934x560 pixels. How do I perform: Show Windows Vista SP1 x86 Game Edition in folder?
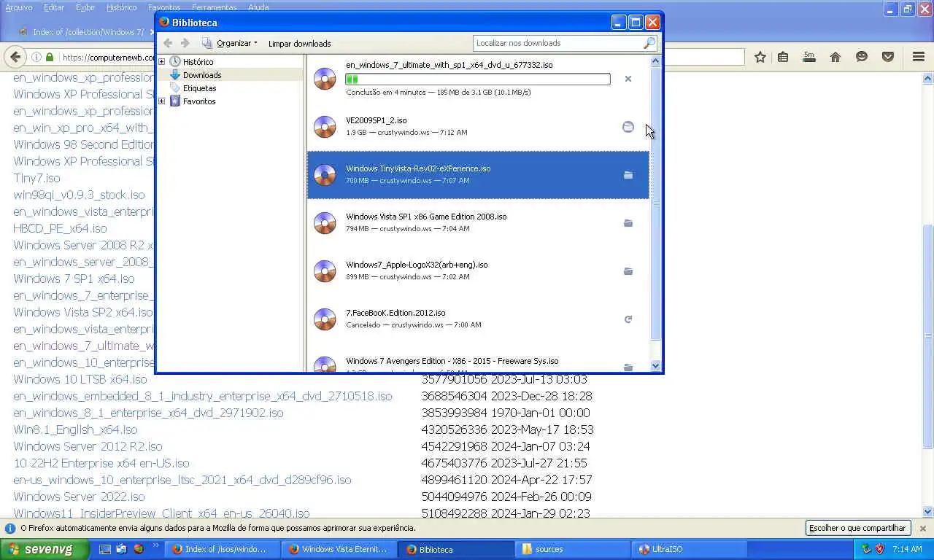(x=628, y=223)
